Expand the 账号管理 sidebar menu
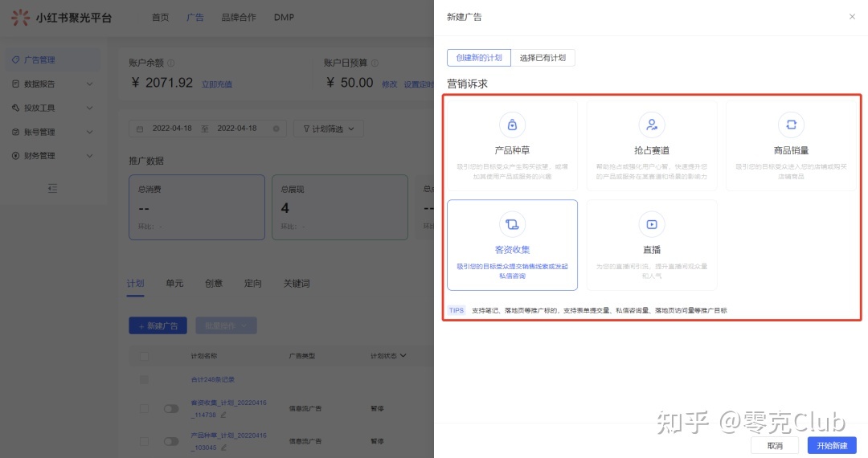The image size is (868, 458). click(90, 132)
